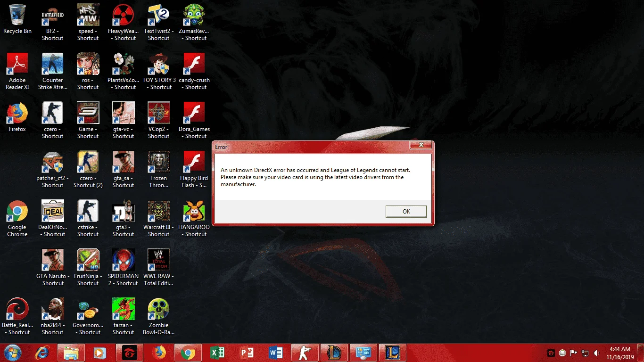Switch to Firefox on the taskbar
This screenshot has width=644, height=362.
(159, 353)
